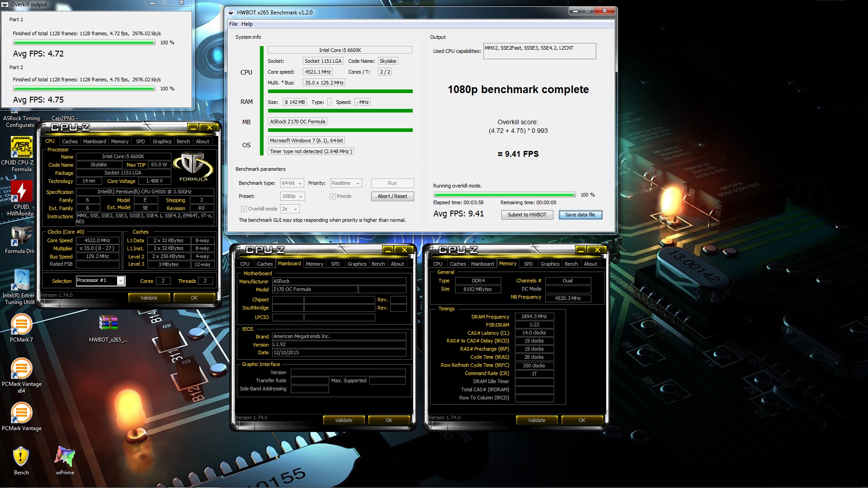Click Used CPU capabilities text box
Viewport: 868px width, 488px height.
pyautogui.click(x=539, y=51)
